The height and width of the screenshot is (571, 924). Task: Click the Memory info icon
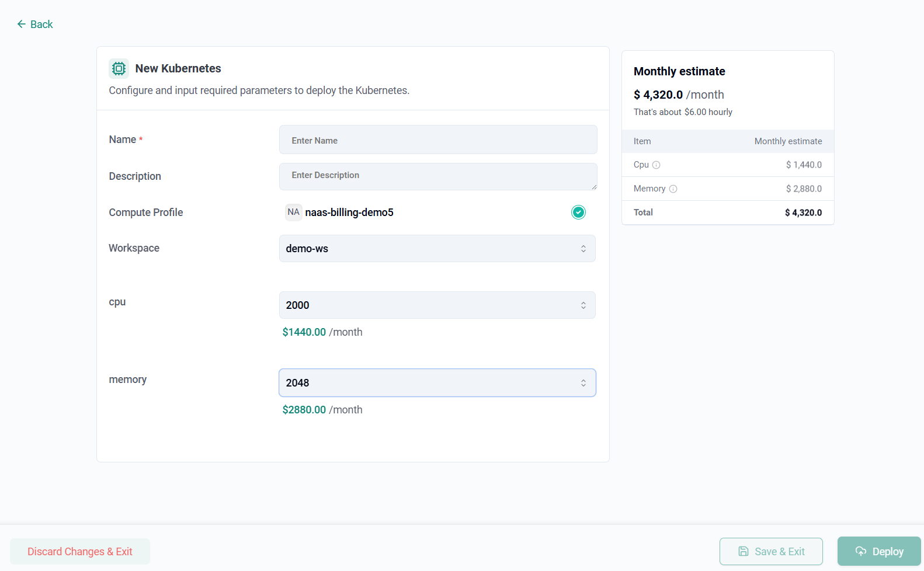[673, 189]
